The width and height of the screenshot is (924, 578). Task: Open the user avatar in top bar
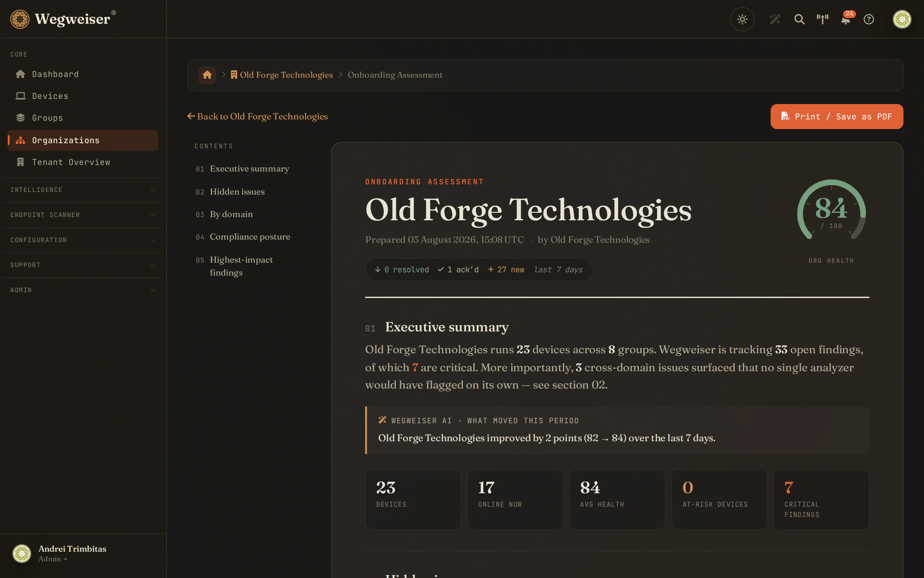point(902,19)
